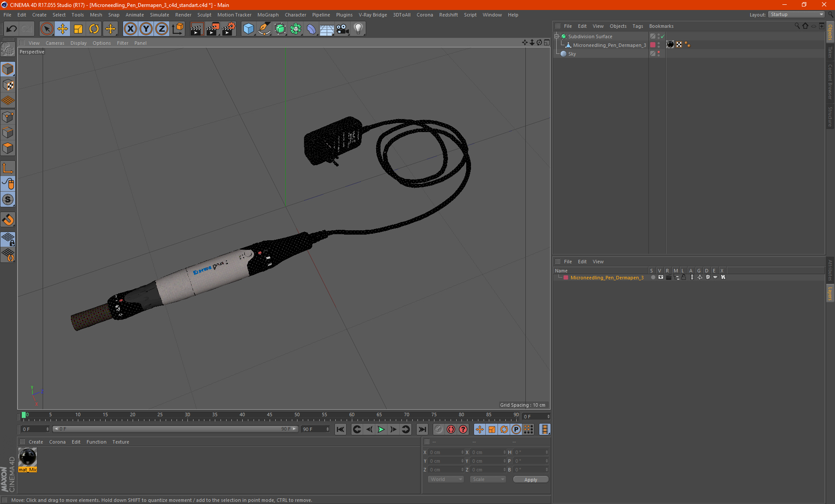Select the Sky object
The image size is (835, 504).
point(572,54)
